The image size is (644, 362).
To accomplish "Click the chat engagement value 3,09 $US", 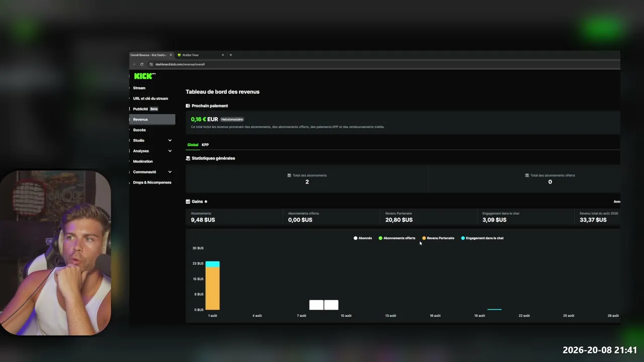I will (495, 220).
